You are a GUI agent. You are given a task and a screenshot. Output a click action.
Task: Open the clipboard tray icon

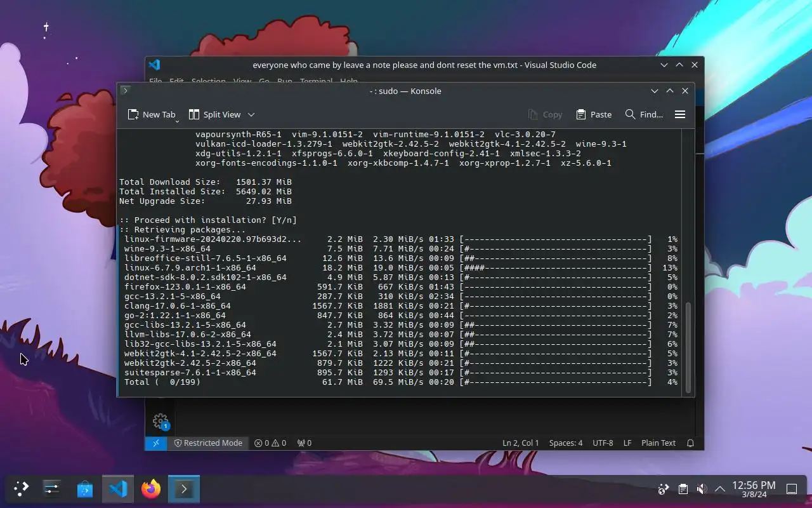683,489
